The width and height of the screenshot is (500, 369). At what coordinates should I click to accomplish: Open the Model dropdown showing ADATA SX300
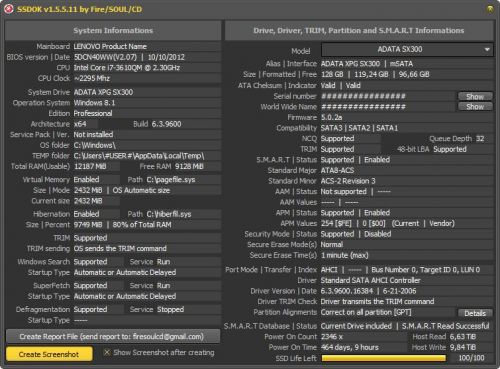tap(407, 50)
